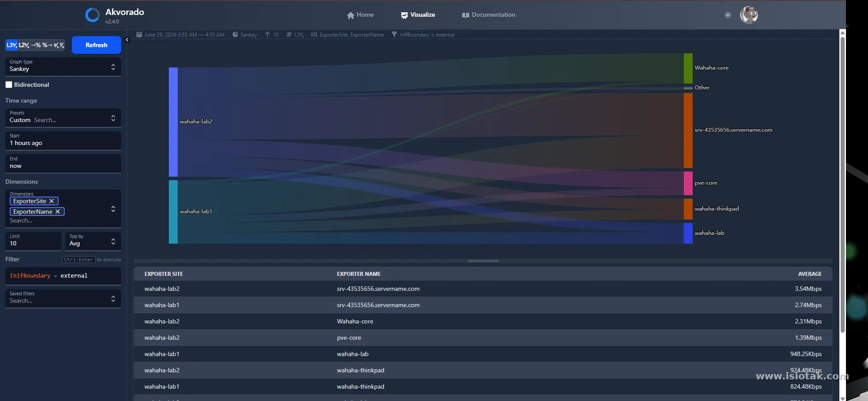Click the dimensions sliders icon in summary
Viewport: 868px width, 401px height.
[x=314, y=34]
